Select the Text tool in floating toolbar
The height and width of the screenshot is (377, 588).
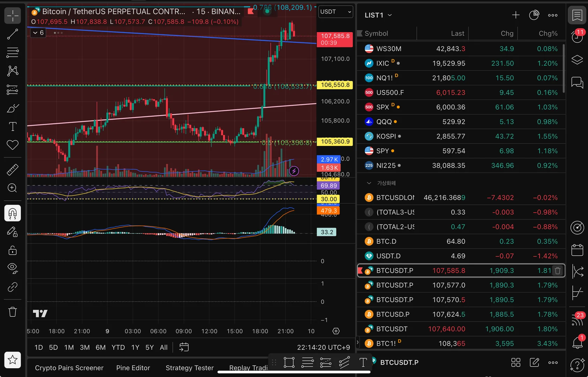[363, 363]
